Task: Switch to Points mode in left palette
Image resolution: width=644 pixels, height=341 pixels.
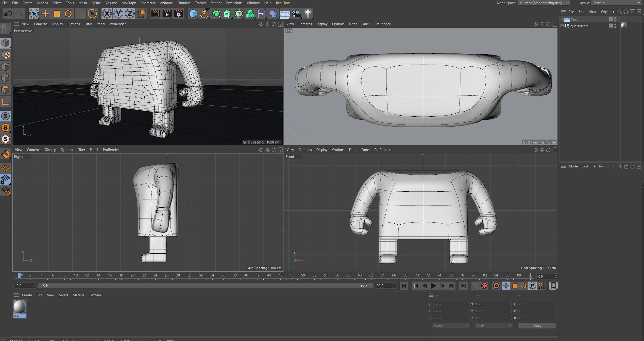Action: [x=5, y=67]
